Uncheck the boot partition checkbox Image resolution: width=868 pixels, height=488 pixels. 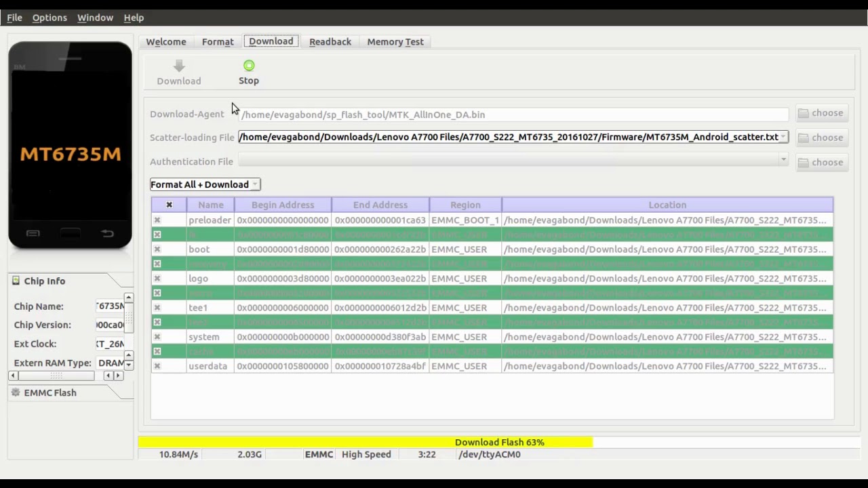[x=157, y=249]
